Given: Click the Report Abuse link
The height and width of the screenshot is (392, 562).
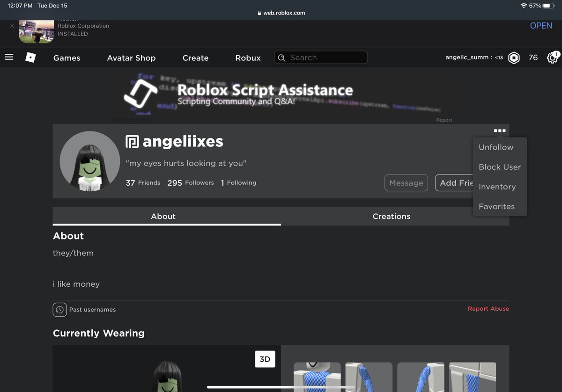Looking at the screenshot, I should point(488,309).
